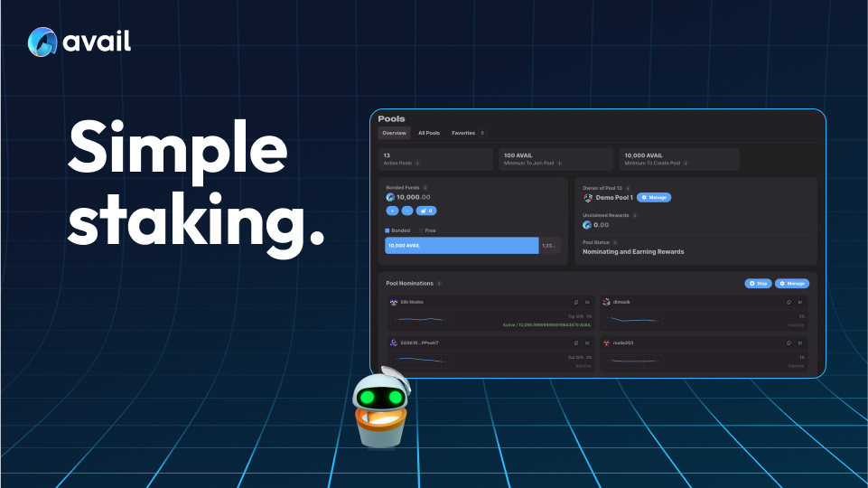Click Manage next to Demo Pool 1
Screen dimensions: 868x488
coord(654,197)
